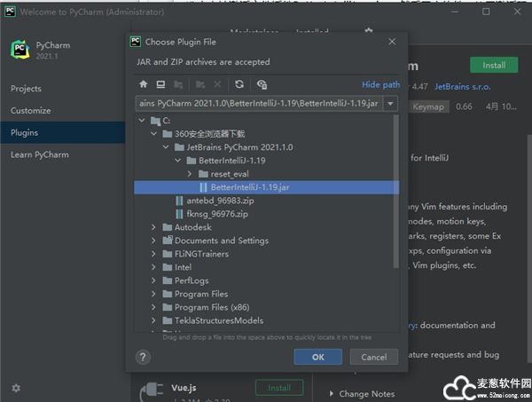Click the C: drive icon
The width and height of the screenshot is (532, 402).
point(156,121)
